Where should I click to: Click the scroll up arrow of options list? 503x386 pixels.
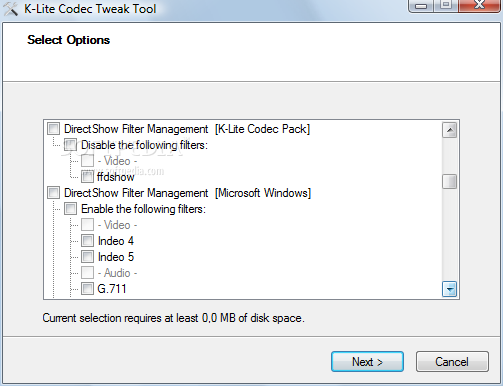click(450, 130)
